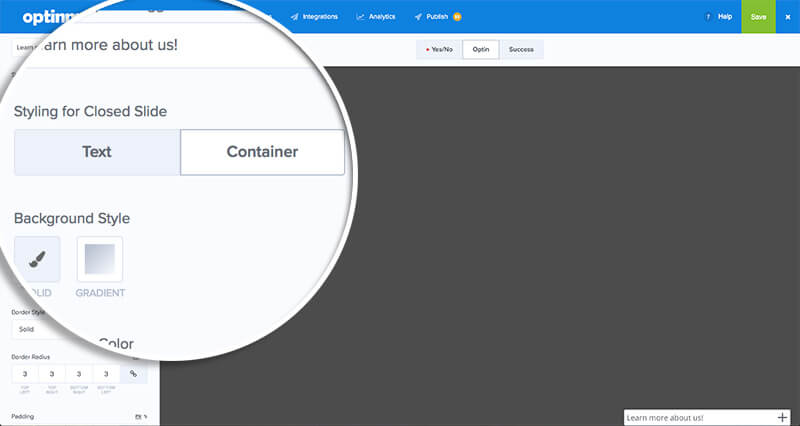Choose the Solid brush background style
The width and height of the screenshot is (800, 426).
pyautogui.click(x=37, y=259)
